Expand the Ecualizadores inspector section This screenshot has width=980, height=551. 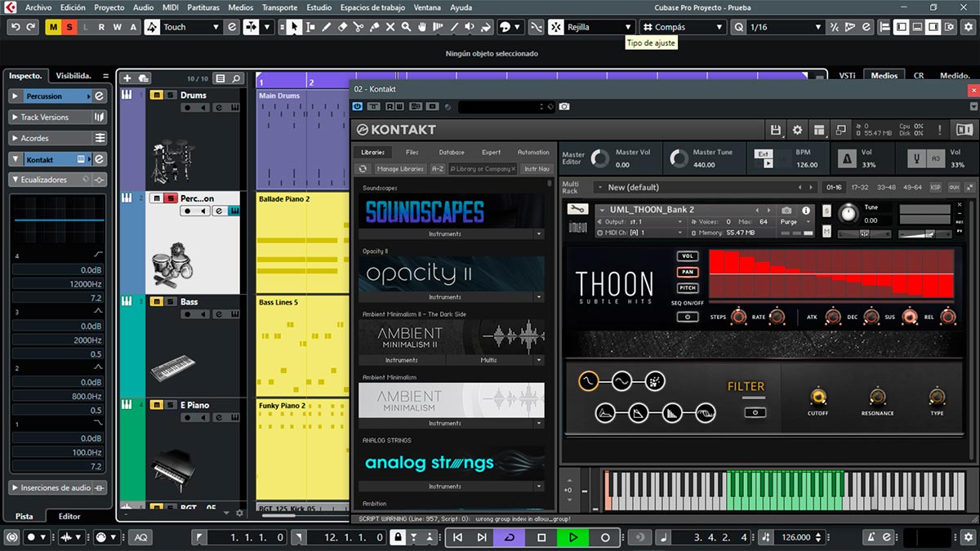(58, 180)
